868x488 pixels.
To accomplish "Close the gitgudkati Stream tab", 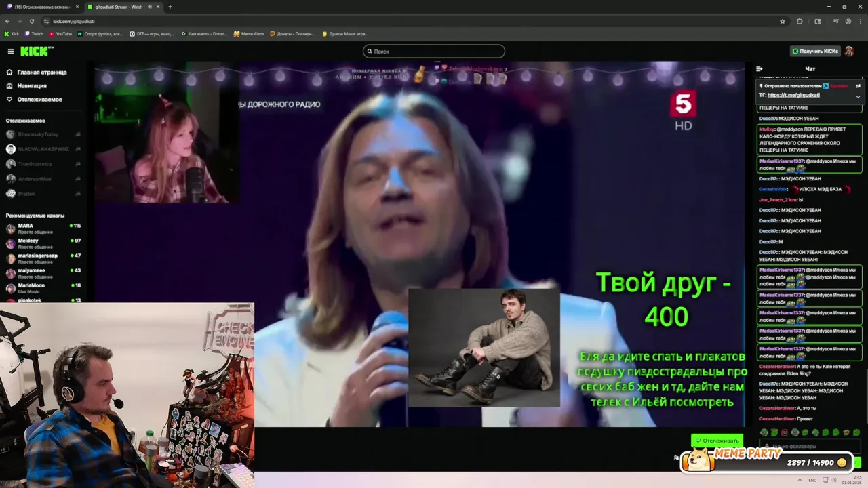I will click(x=157, y=7).
